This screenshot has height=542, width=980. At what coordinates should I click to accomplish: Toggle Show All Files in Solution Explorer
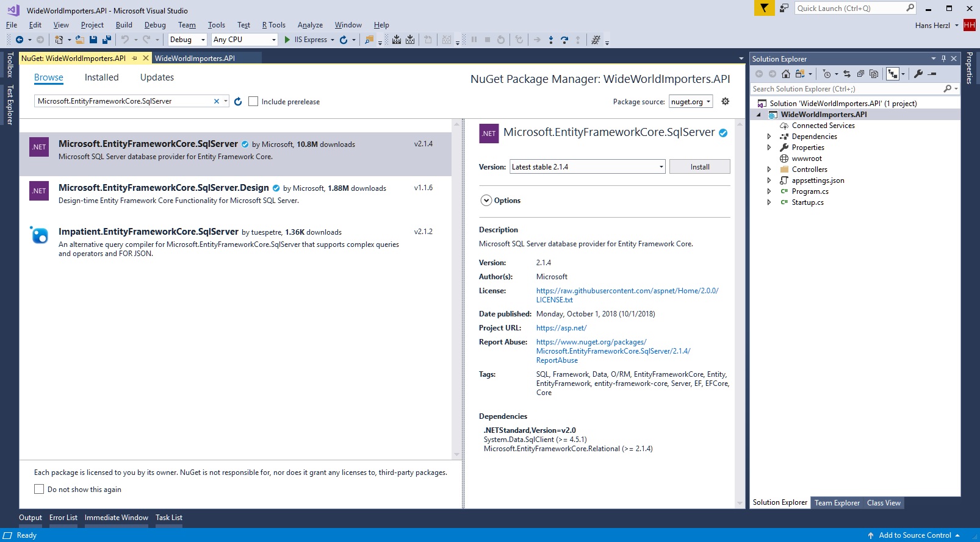coord(874,74)
